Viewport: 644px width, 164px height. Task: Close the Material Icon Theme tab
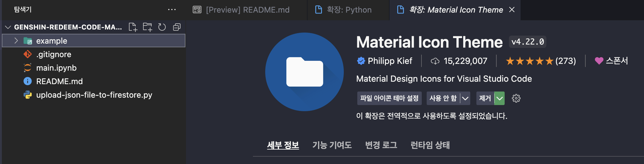[x=512, y=10]
